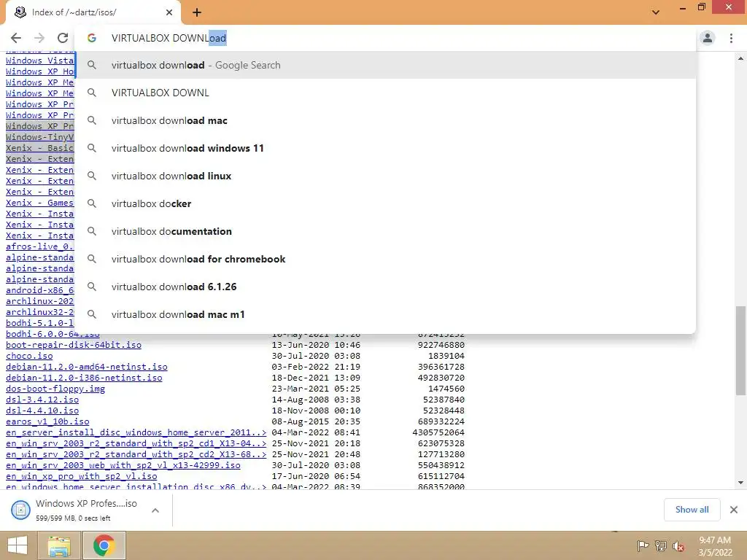The image size is (747, 560).
Task: Open 'Windows-TinyV' link in left list
Action: coord(39,137)
